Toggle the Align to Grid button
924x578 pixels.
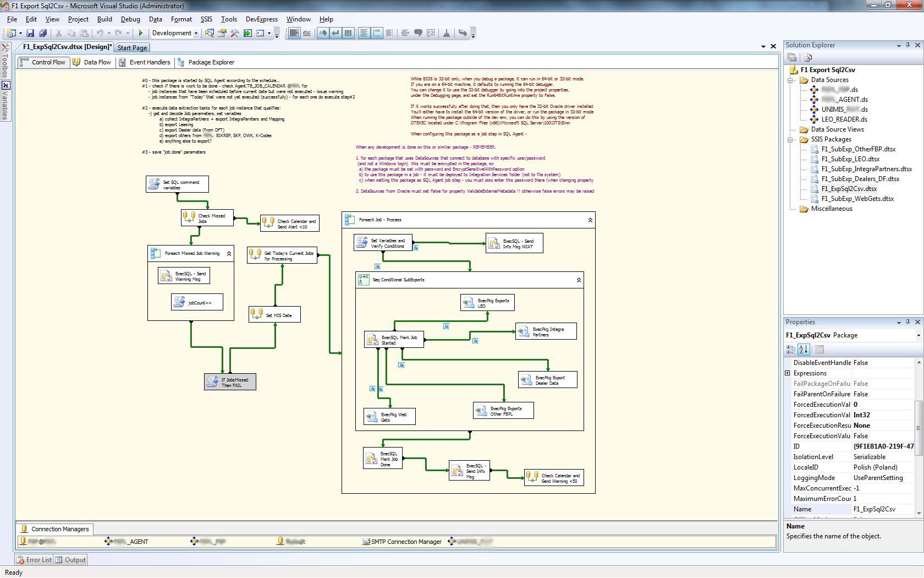[294, 34]
